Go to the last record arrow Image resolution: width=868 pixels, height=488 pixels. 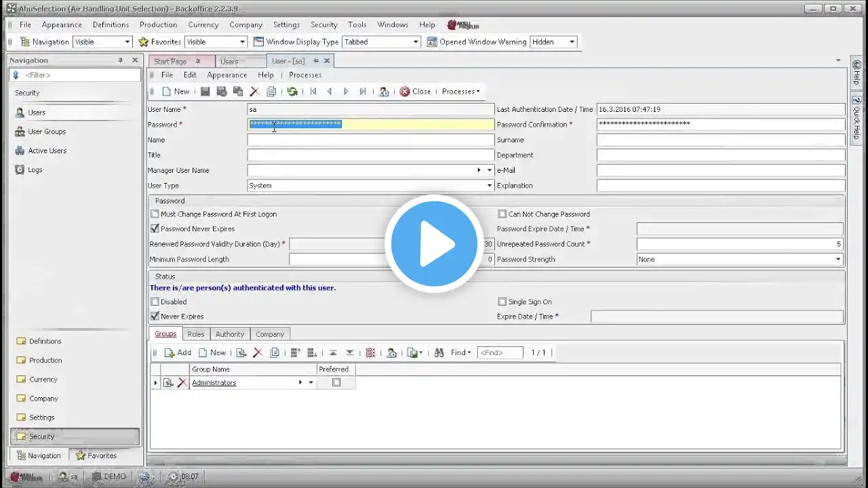[363, 91]
